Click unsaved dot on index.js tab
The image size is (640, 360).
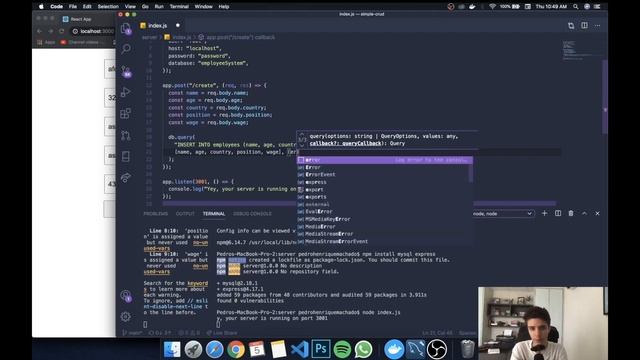[x=178, y=25]
